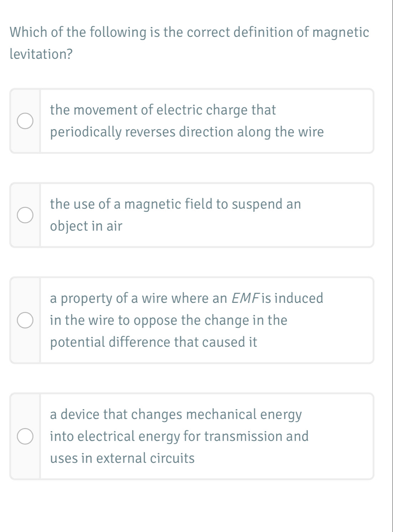Click the text 'uses in external circuits'
Image resolution: width=393 pixels, height=532 pixels.
[x=122, y=458]
